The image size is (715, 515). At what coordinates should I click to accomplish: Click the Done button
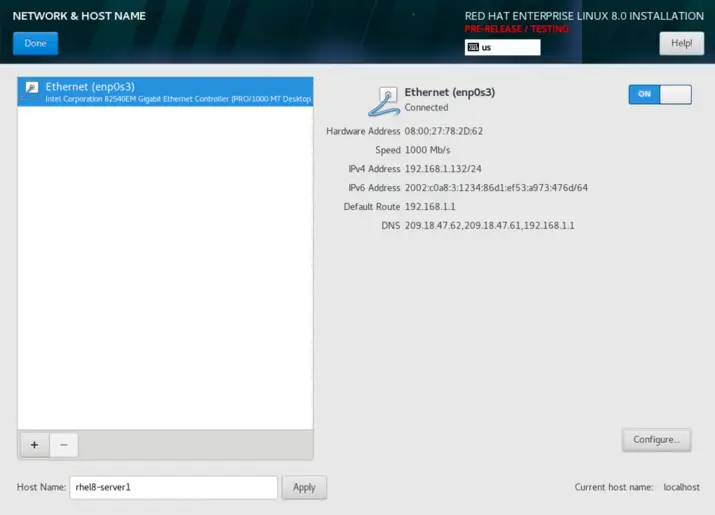35,43
